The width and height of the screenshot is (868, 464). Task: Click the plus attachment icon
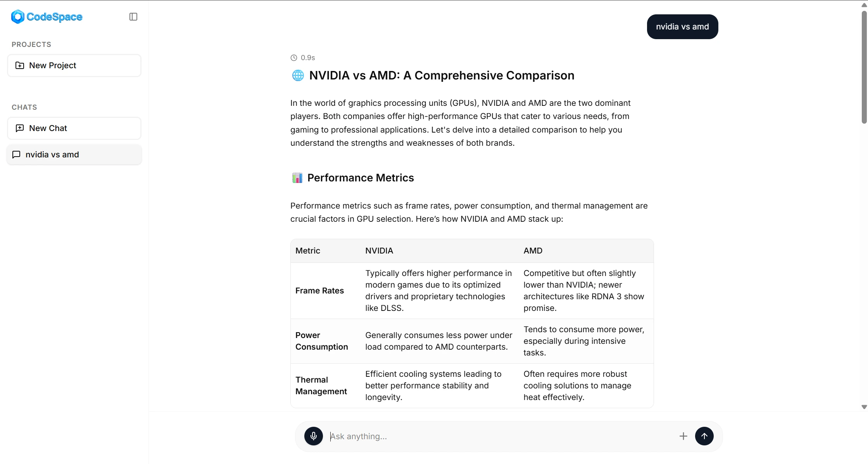683,436
